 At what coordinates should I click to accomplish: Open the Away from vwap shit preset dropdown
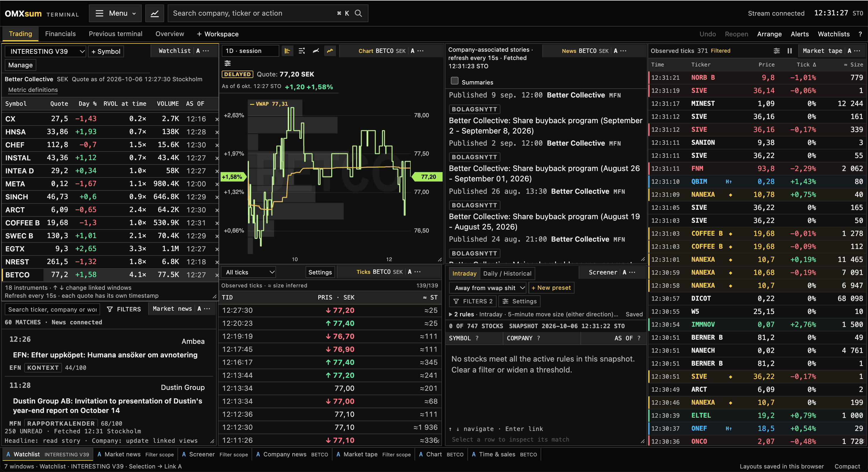(488, 288)
